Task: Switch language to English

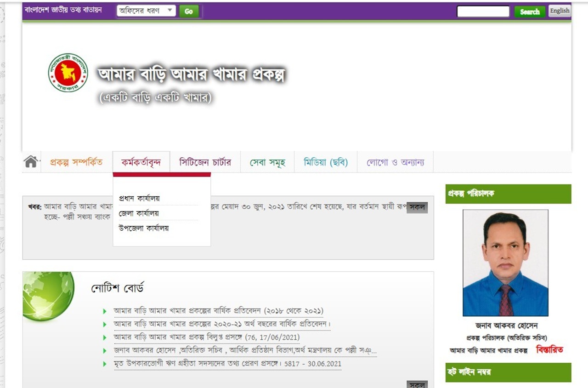Action: point(559,11)
